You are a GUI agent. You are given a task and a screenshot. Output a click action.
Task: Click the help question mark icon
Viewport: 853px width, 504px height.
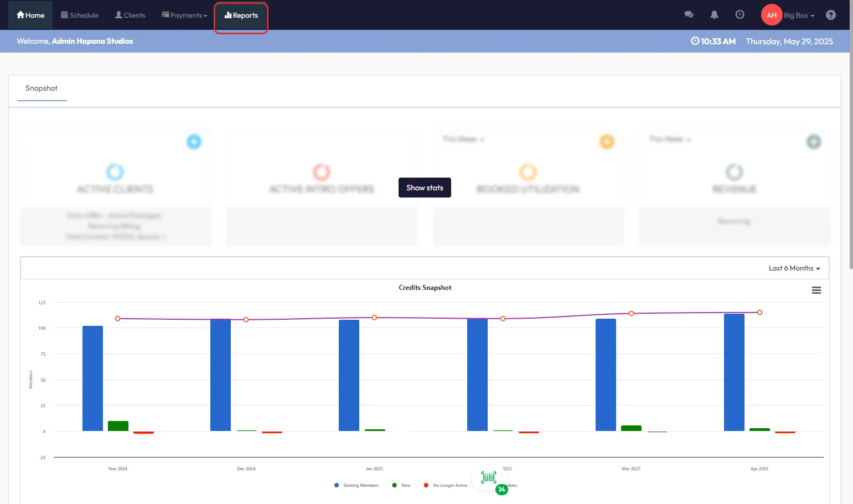tap(830, 15)
